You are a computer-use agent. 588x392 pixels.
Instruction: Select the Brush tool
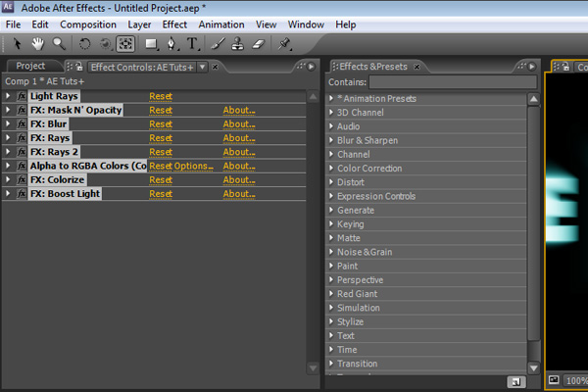click(x=218, y=44)
